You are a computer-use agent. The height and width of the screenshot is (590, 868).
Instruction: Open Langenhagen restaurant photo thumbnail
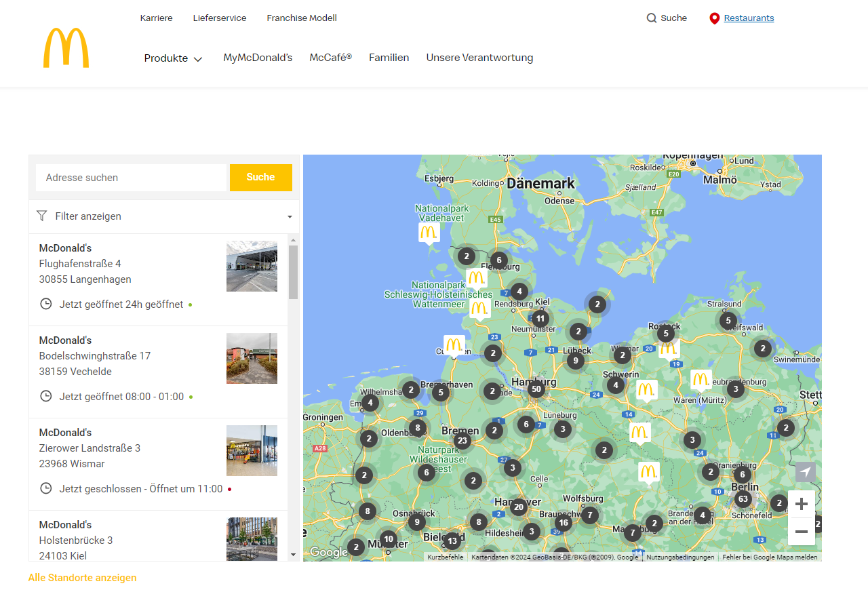tap(252, 266)
